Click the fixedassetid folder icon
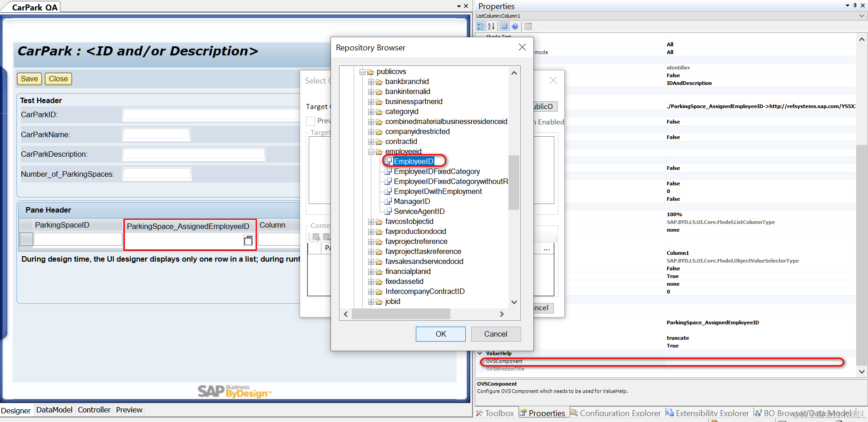This screenshot has height=422, width=868. (x=379, y=282)
